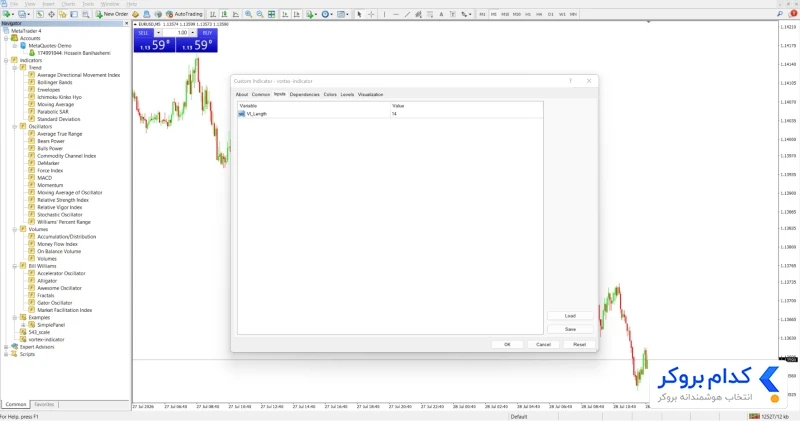Open the About tab in dialog
The width and height of the screenshot is (800, 421).
(241, 94)
